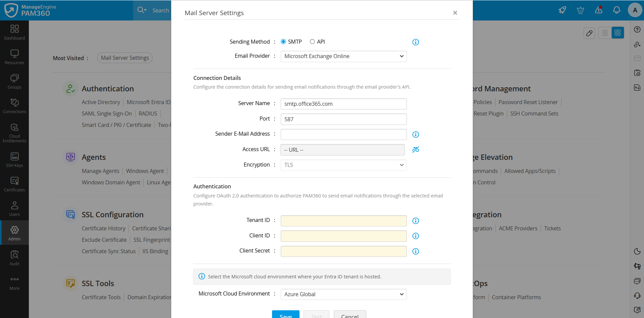The image size is (644, 318).
Task: Open RADIUS authentication link
Action: 148,113
